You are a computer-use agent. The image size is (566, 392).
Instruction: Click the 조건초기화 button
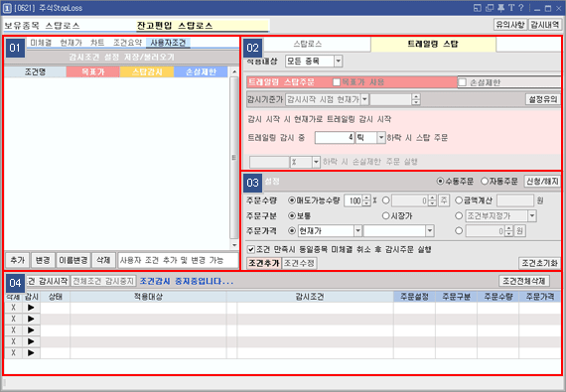coord(539,263)
